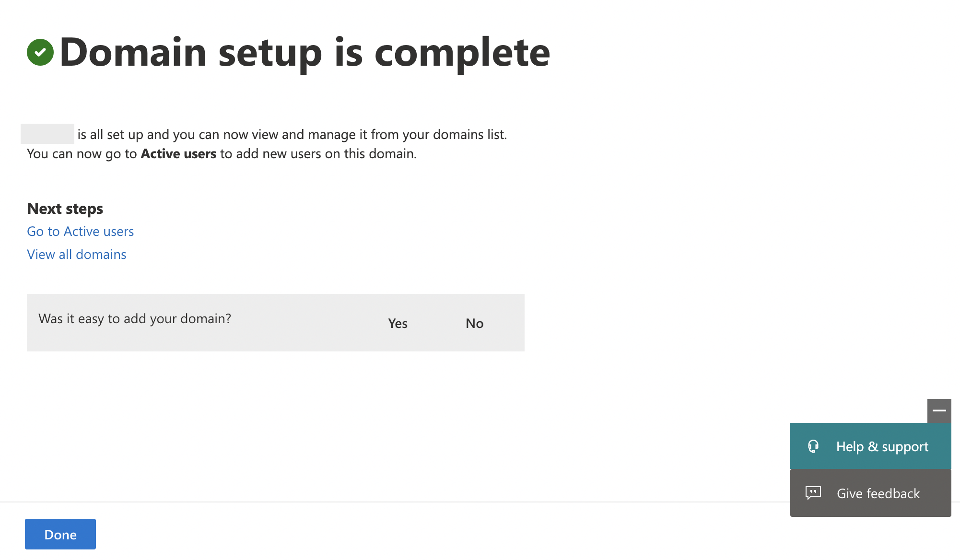This screenshot has height=560, width=960.
Task: Follow the Go to Active users link
Action: pos(80,231)
